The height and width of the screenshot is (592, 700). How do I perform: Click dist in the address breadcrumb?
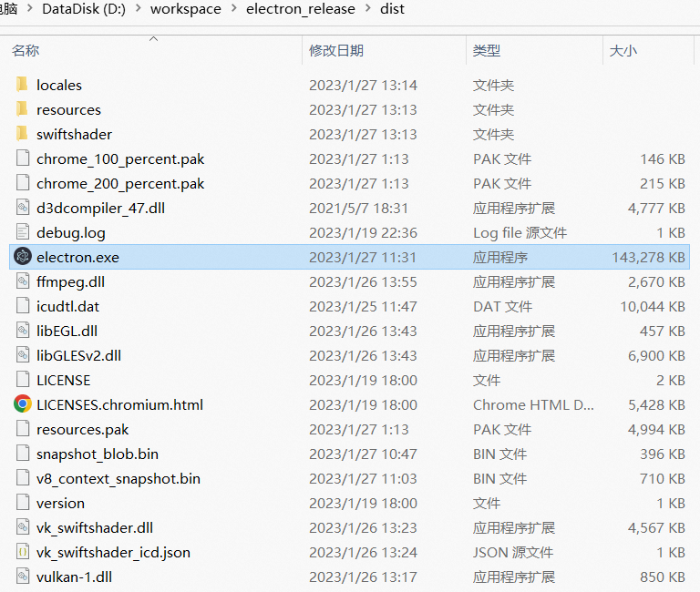(392, 9)
